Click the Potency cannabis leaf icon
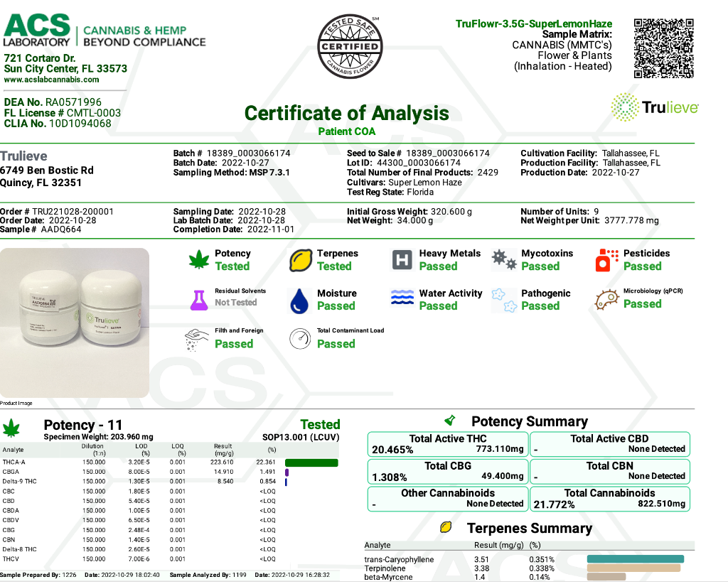Viewport: 728px width, 584px height. (x=199, y=260)
